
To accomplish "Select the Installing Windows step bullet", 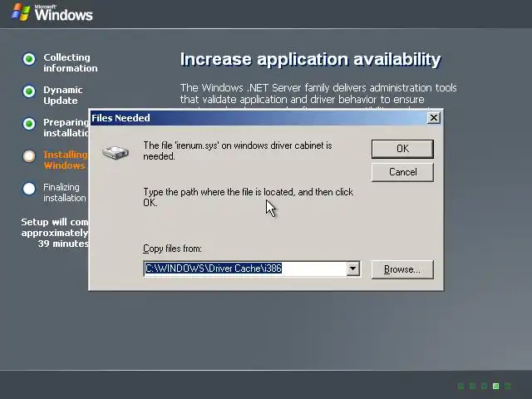I will [29, 156].
